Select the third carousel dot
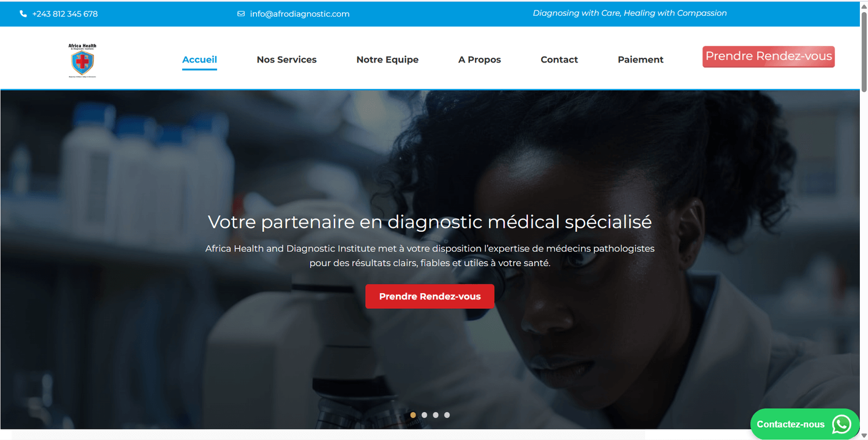 tap(436, 415)
